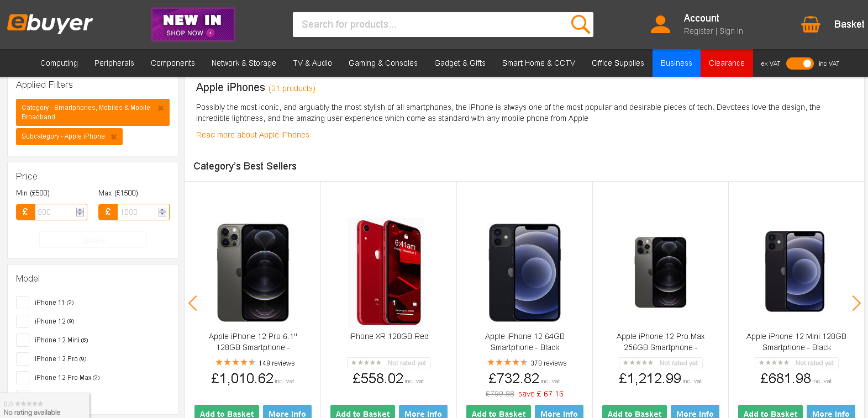
Task: Check the iPhone 11 model filter
Action: point(23,303)
